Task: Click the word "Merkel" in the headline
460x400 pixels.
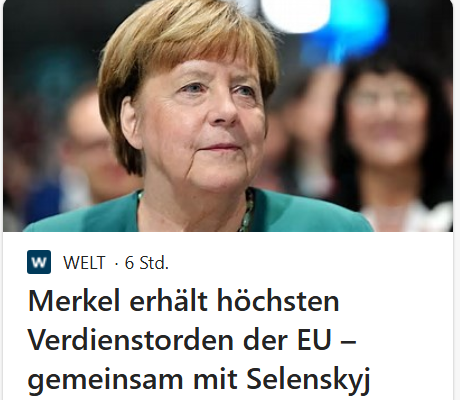Action: tap(74, 301)
